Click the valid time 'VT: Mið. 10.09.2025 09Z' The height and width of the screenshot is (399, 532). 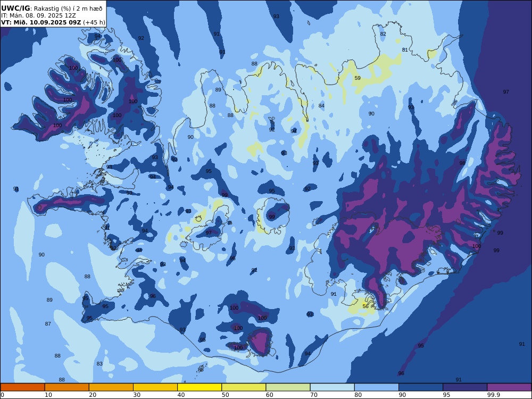tap(41, 22)
